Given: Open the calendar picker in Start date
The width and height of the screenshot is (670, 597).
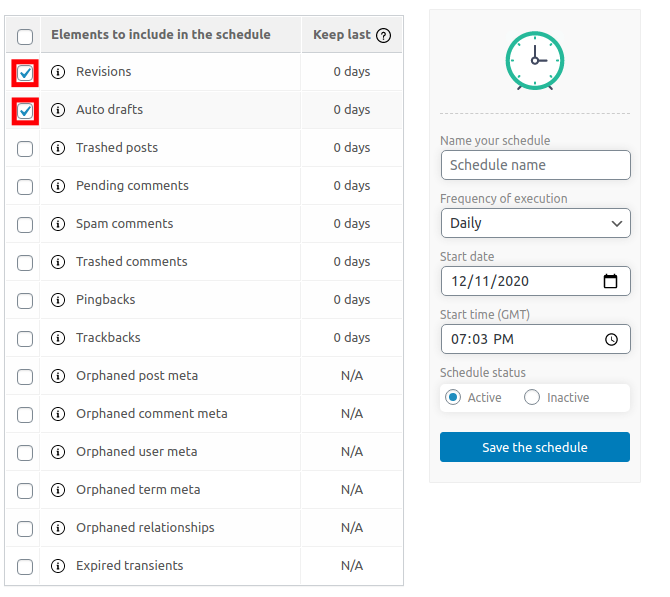Looking at the screenshot, I should click(x=611, y=281).
